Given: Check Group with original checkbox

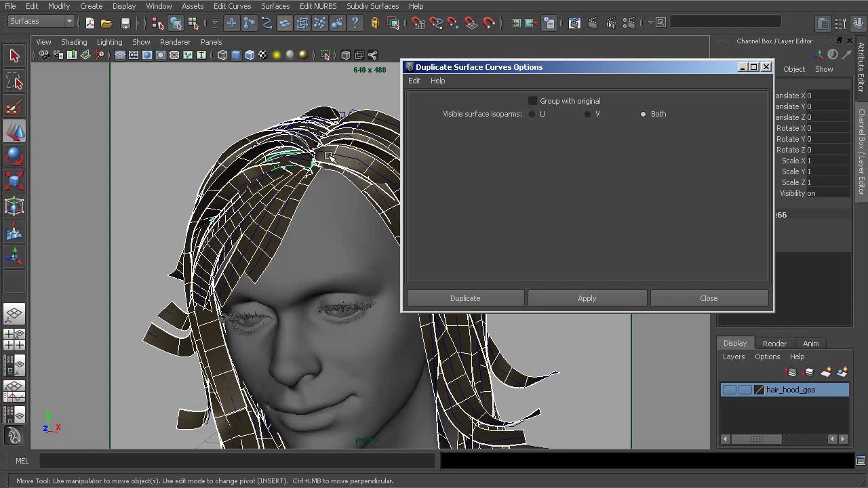Looking at the screenshot, I should click(x=532, y=101).
